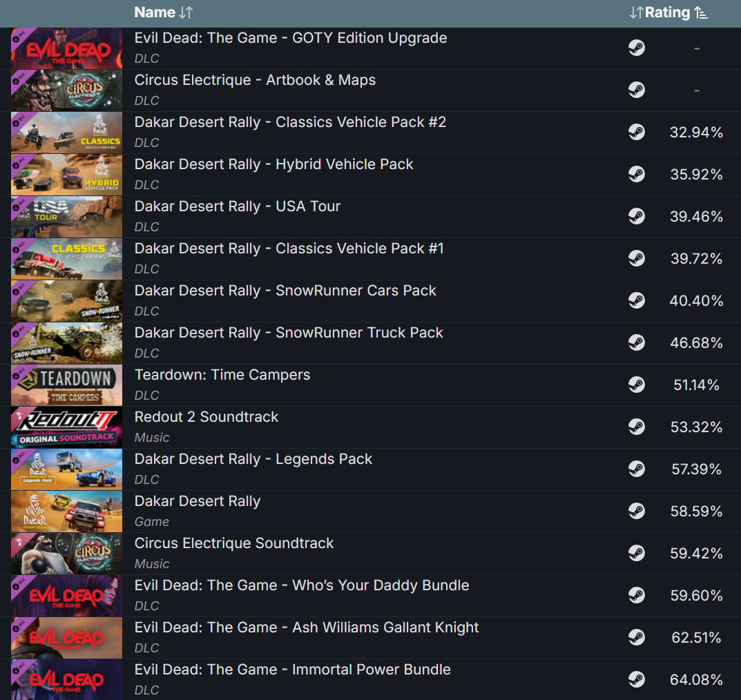This screenshot has width=741, height=700.
Task: Open Redout 2 Soundtrack title link
Action: tap(206, 417)
